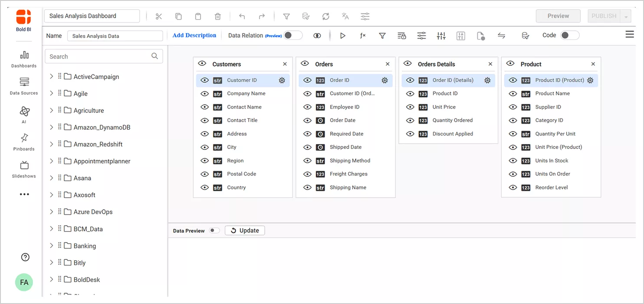Image resolution: width=644 pixels, height=304 pixels.
Task: Click the dashboard title input field
Action: [x=92, y=16]
